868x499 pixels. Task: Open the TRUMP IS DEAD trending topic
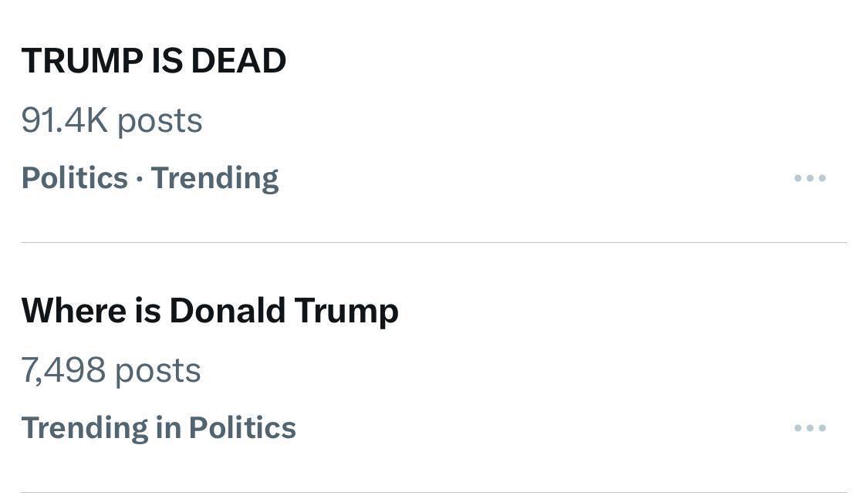coord(154,61)
